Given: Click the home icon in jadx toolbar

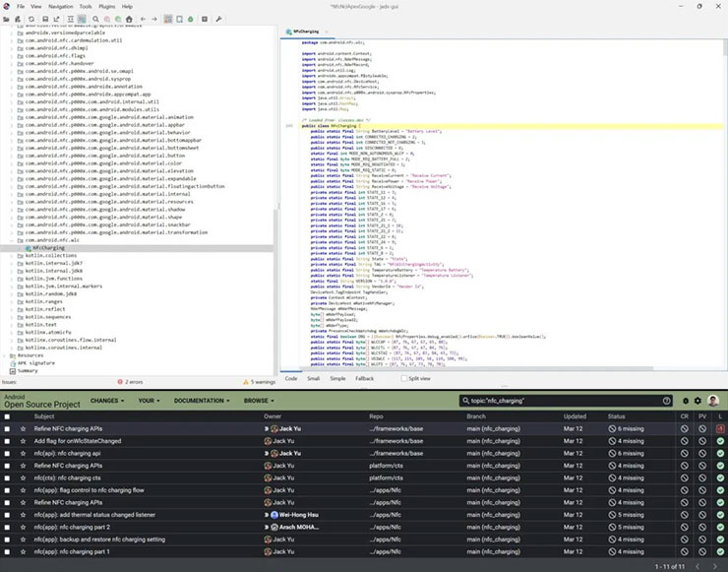Looking at the screenshot, I should click(x=130, y=18).
